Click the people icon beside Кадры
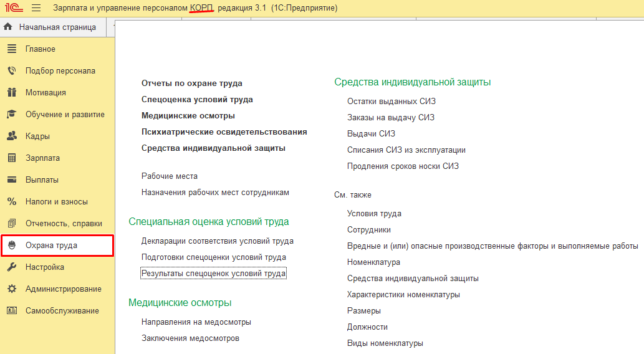 click(11, 136)
